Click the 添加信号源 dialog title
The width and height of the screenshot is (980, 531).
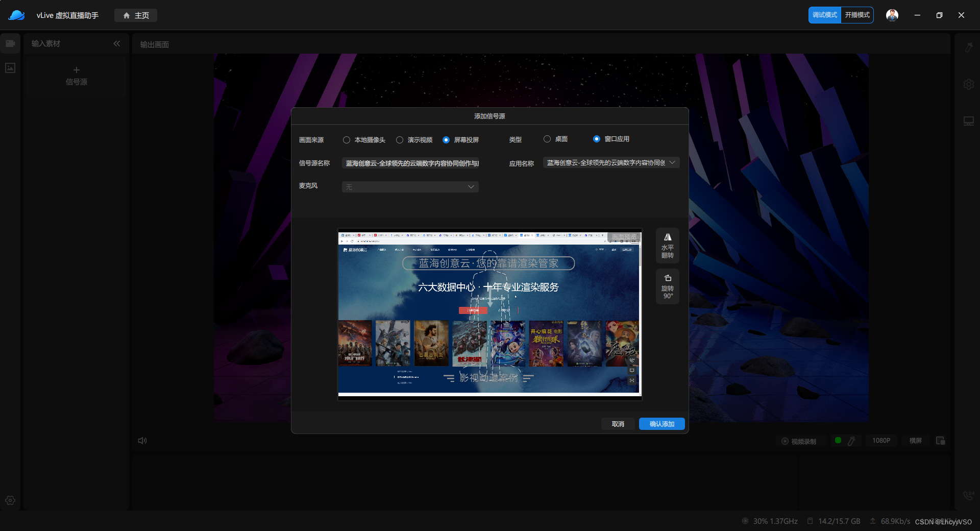tap(489, 116)
